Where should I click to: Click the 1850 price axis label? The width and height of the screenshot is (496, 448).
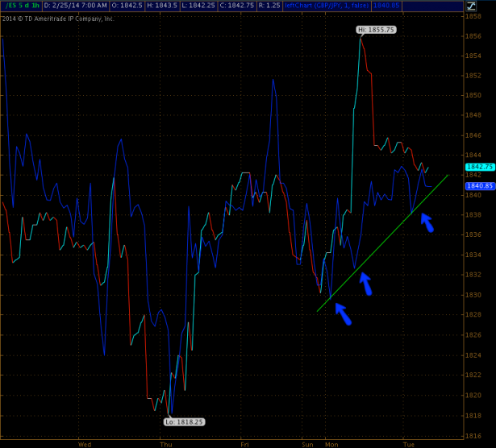[x=473, y=95]
